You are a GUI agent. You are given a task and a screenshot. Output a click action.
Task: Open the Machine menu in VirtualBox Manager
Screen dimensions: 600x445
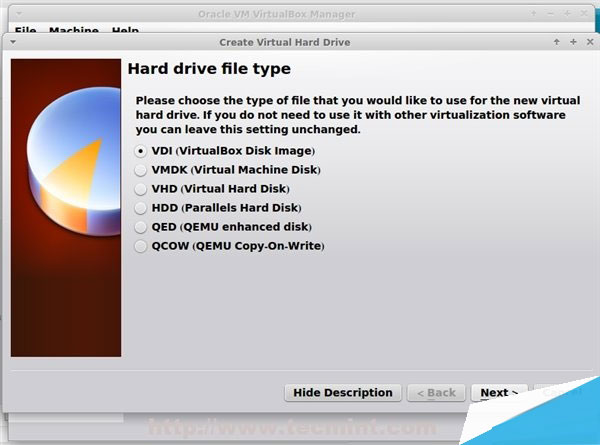click(x=74, y=30)
